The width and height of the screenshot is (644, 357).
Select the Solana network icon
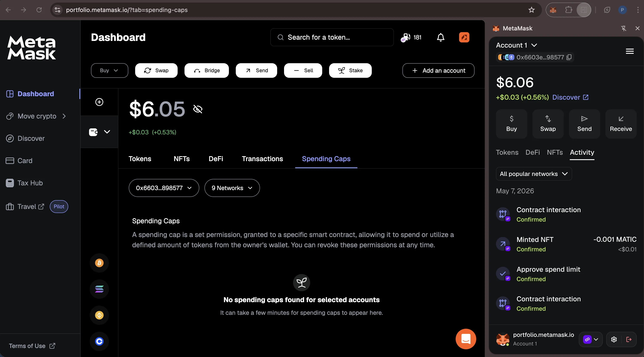coord(99,289)
